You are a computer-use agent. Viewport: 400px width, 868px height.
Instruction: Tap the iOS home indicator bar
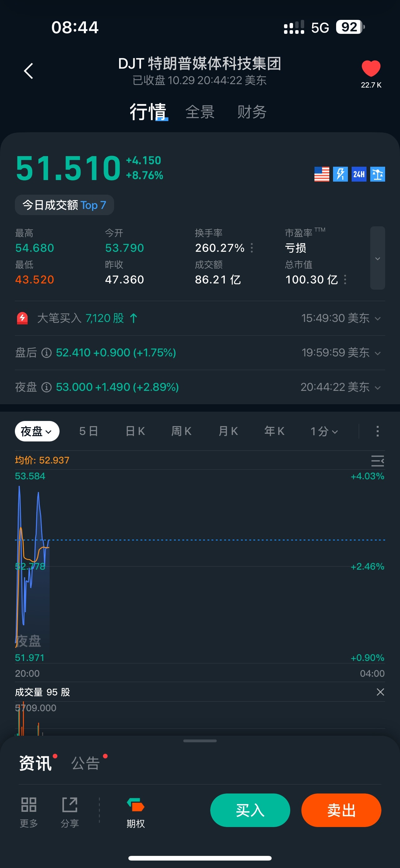point(200,858)
